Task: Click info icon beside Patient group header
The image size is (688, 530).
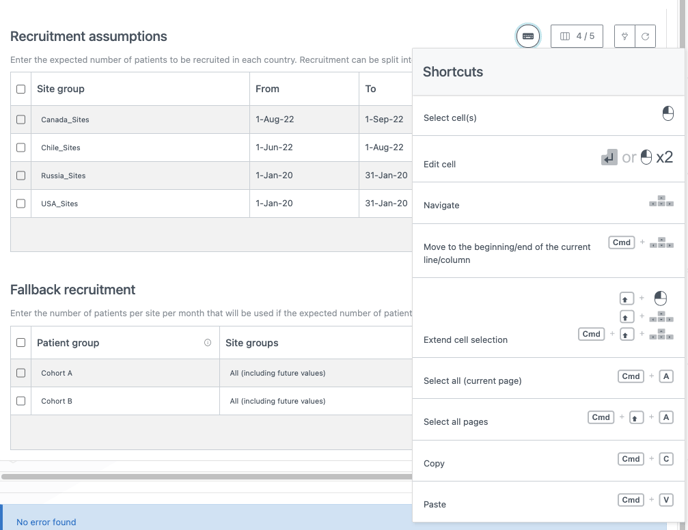Action: (x=208, y=343)
